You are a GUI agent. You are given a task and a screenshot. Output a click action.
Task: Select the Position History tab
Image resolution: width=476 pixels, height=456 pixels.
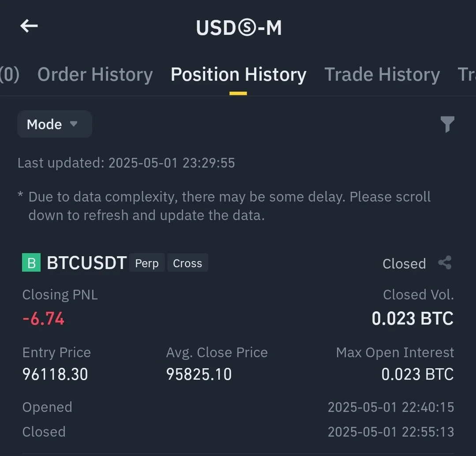point(238,75)
